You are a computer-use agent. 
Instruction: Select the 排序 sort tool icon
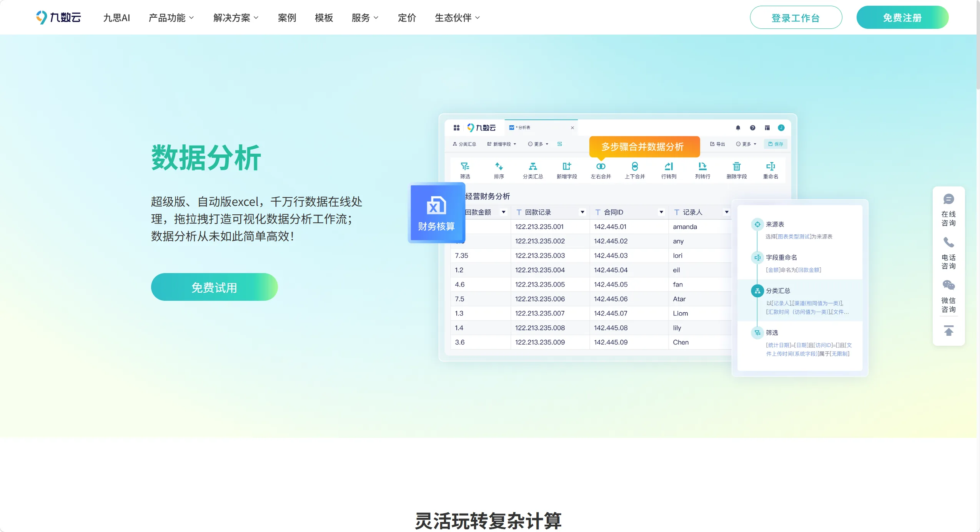[x=499, y=166]
